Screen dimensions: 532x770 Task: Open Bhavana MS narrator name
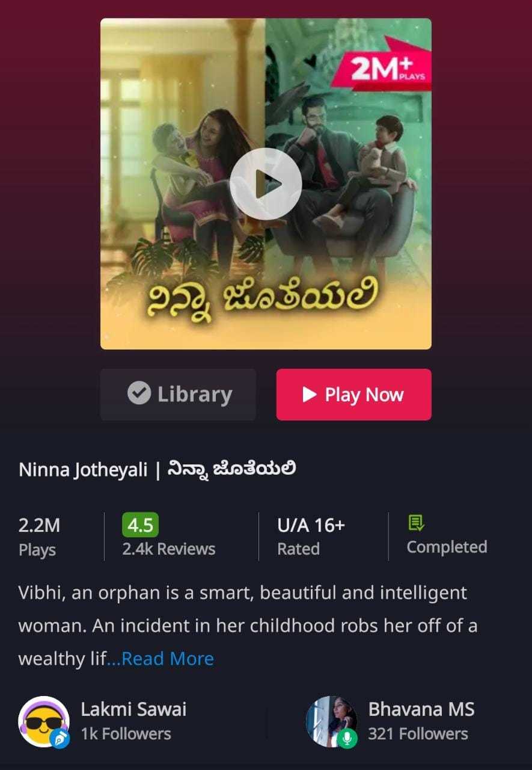(x=421, y=709)
